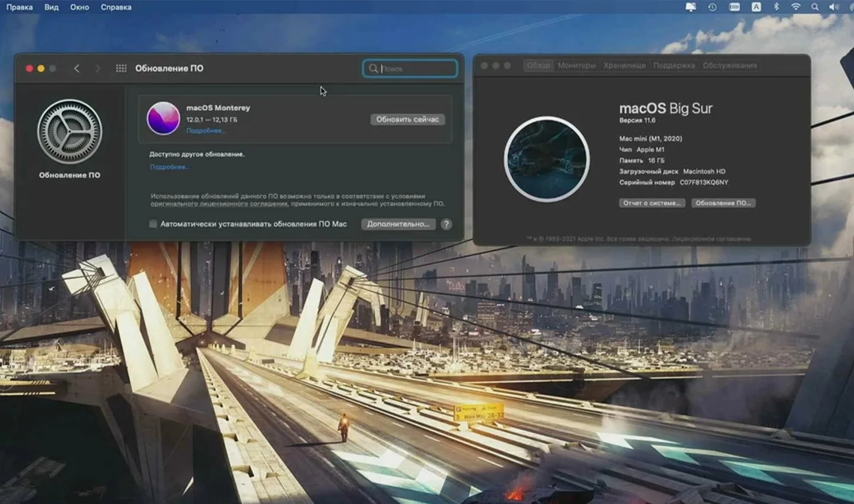The height and width of the screenshot is (504, 854).
Task: Open the Bluetooth menu bar icon
Action: (776, 7)
